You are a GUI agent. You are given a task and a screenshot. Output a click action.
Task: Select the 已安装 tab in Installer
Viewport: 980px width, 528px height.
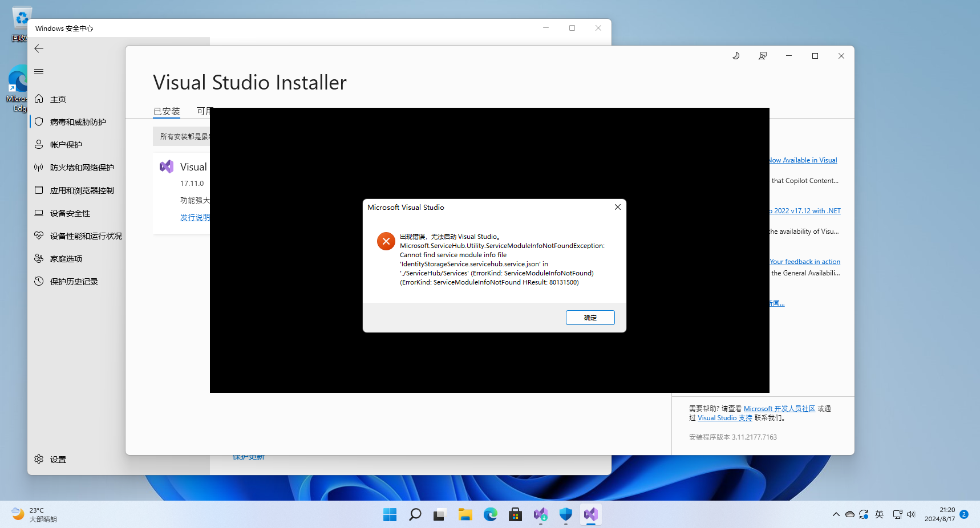click(167, 111)
